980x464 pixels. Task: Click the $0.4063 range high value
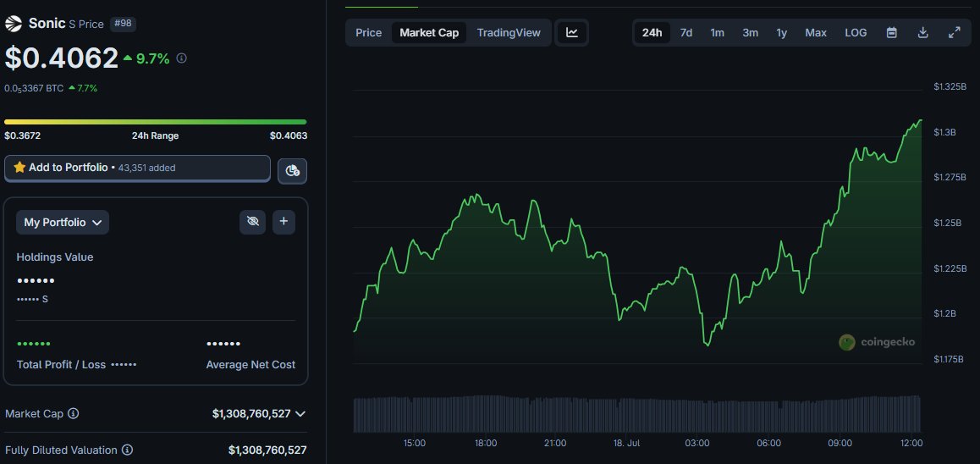288,135
